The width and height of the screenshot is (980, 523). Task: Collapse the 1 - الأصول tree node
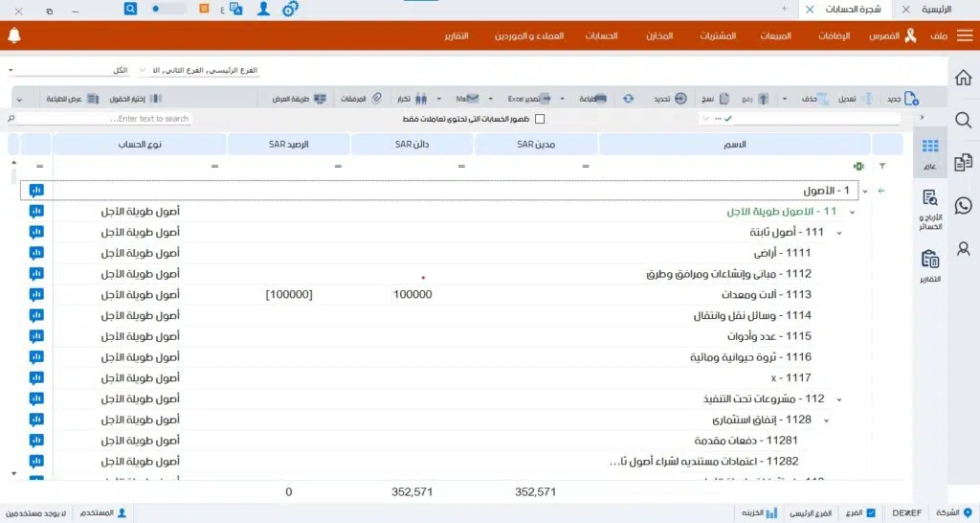click(865, 191)
